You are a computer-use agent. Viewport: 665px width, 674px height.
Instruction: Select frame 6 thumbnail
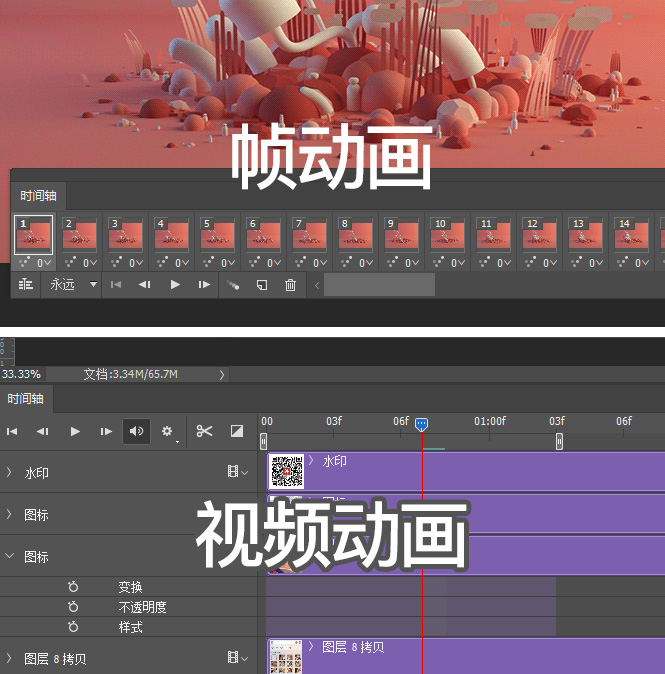coord(264,235)
